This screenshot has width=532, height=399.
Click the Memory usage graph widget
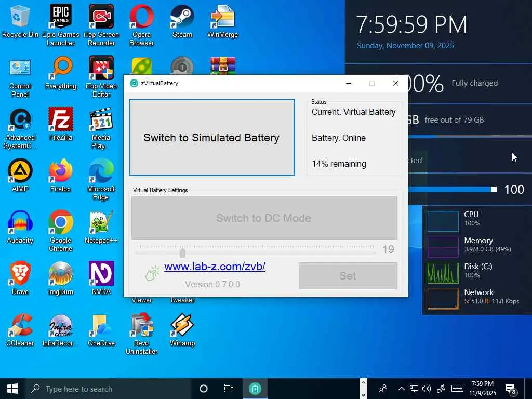click(x=443, y=247)
